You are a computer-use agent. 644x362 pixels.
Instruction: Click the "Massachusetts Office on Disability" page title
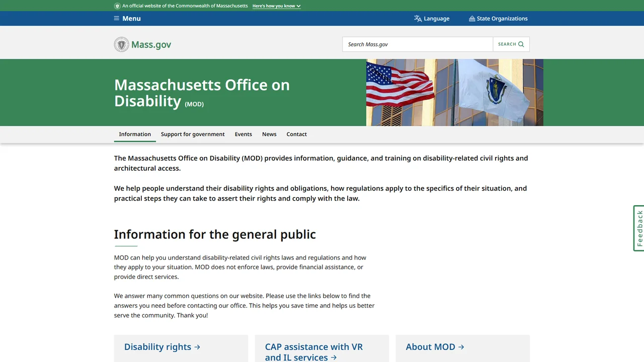(x=202, y=93)
